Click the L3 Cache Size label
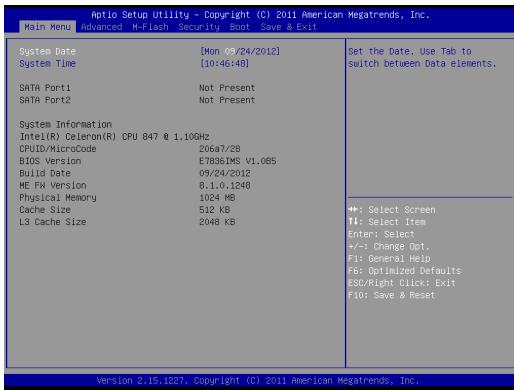Viewport: 514px width, 390px height. click(53, 222)
